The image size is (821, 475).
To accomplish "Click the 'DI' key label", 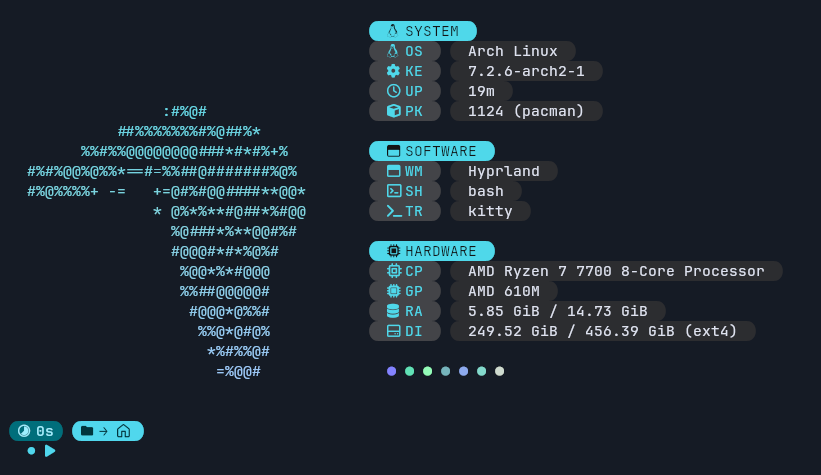I will click(x=414, y=331).
